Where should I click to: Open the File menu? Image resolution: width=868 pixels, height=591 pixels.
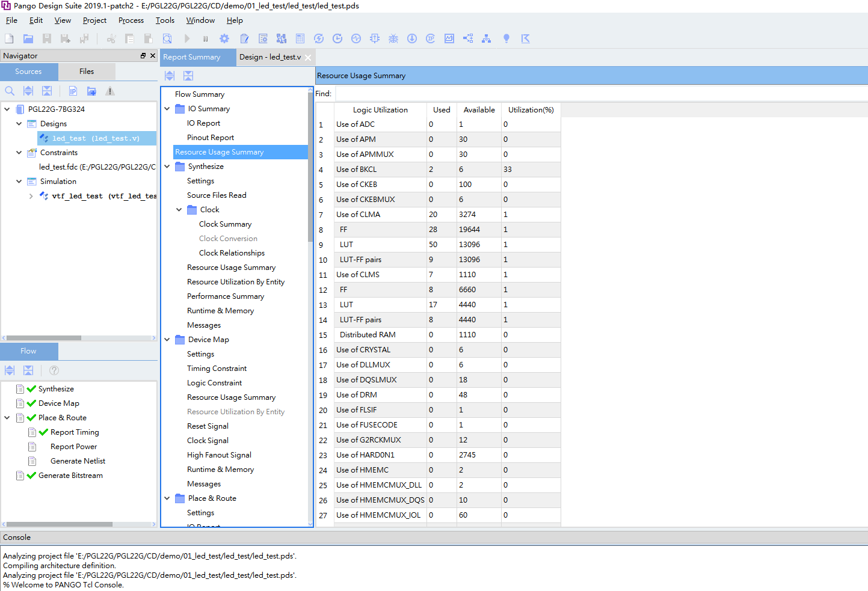(11, 20)
